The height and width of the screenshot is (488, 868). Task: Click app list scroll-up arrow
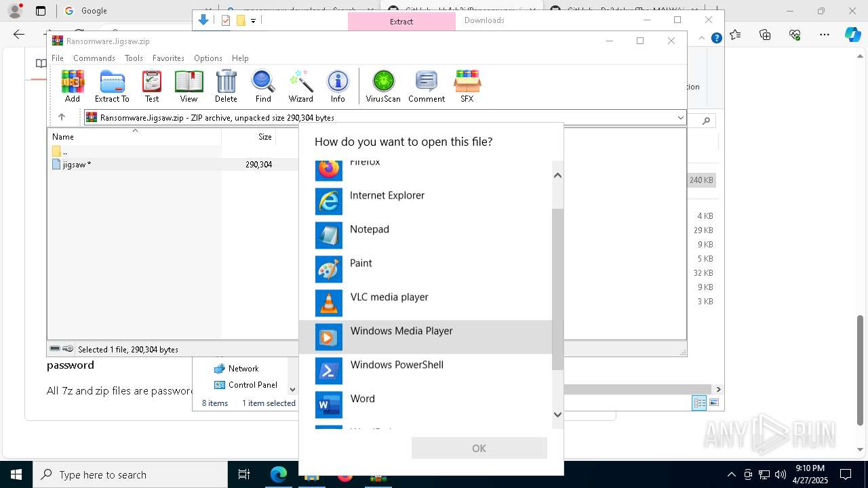pyautogui.click(x=557, y=176)
